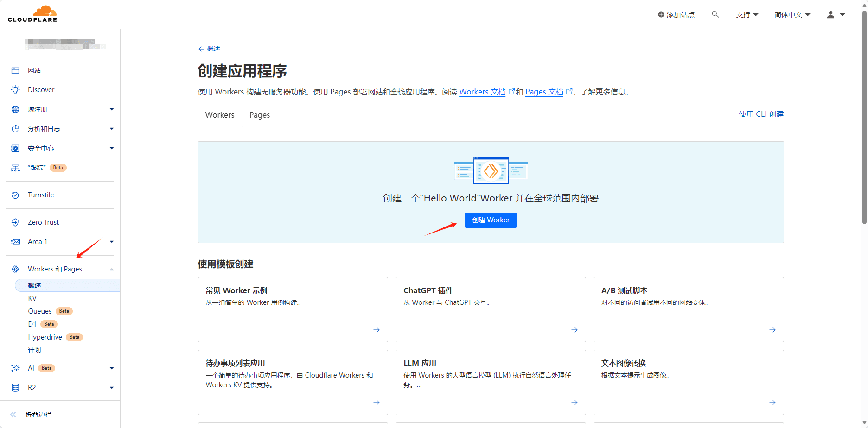Select 计划 in the sidebar
The height and width of the screenshot is (428, 868).
(35, 350)
